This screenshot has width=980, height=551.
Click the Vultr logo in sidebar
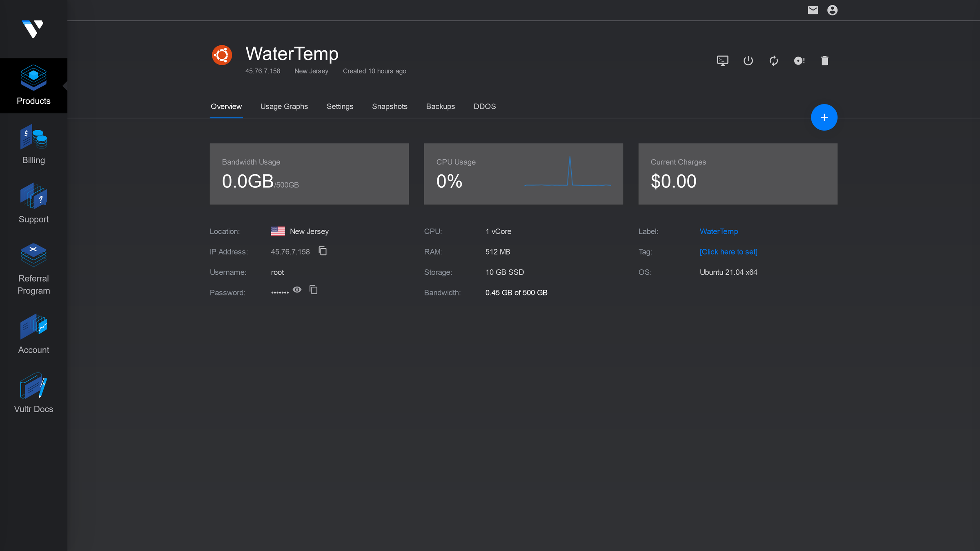33,29
